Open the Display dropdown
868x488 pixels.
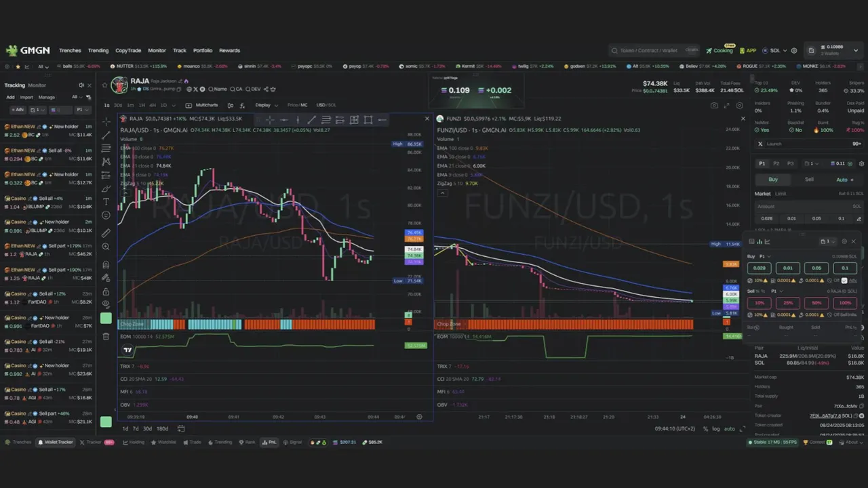[265, 105]
